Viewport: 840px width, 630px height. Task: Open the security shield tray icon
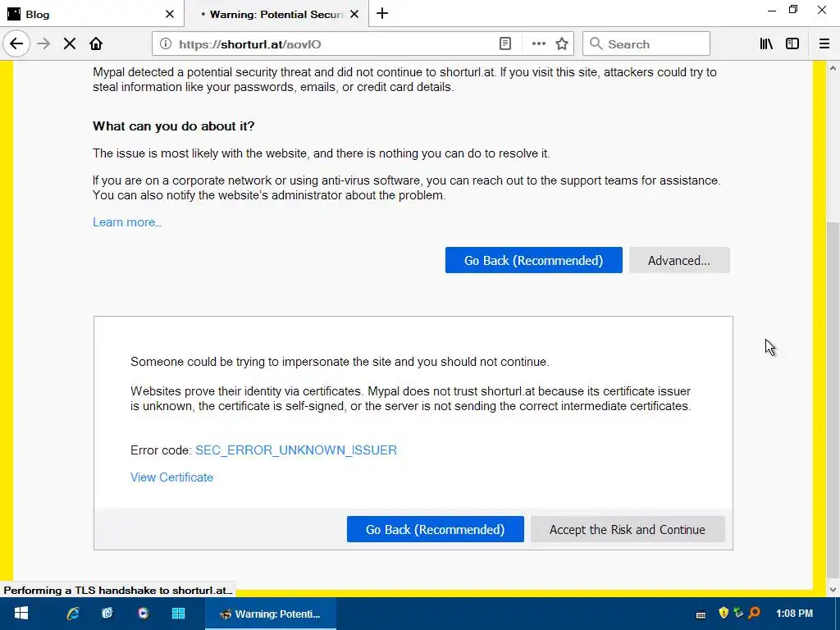pos(724,612)
